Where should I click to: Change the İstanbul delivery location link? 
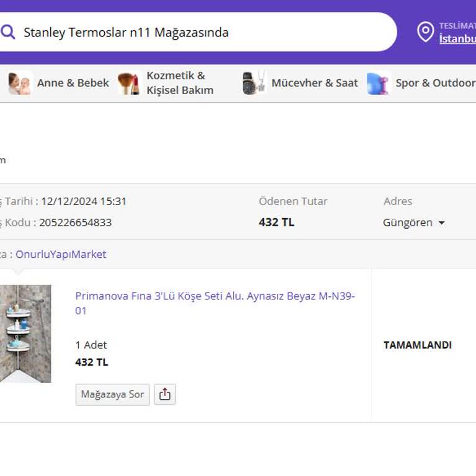(x=457, y=38)
